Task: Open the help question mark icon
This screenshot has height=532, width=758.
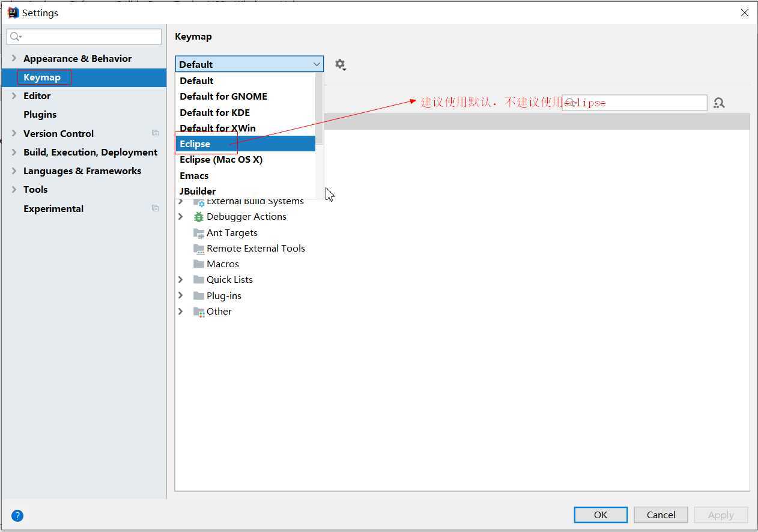Action: pyautogui.click(x=17, y=515)
